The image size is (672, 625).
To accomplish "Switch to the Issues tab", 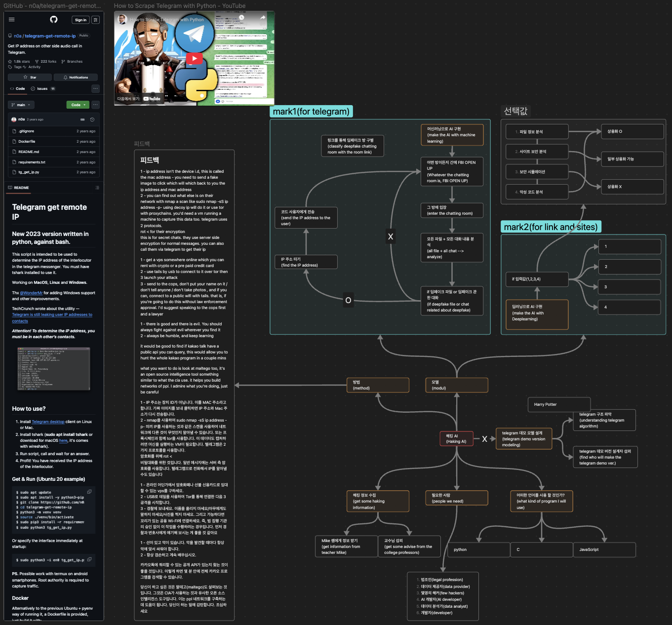I will click(x=43, y=89).
